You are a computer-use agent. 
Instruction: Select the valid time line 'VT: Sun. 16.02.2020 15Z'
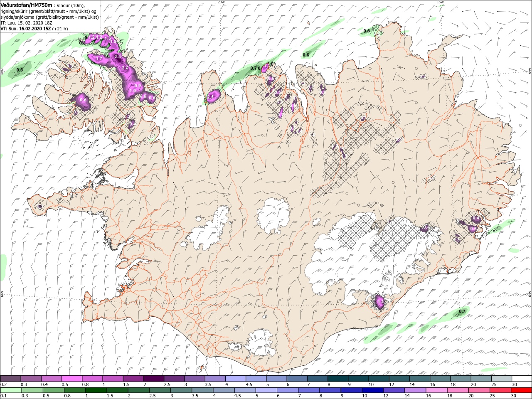(x=26, y=29)
